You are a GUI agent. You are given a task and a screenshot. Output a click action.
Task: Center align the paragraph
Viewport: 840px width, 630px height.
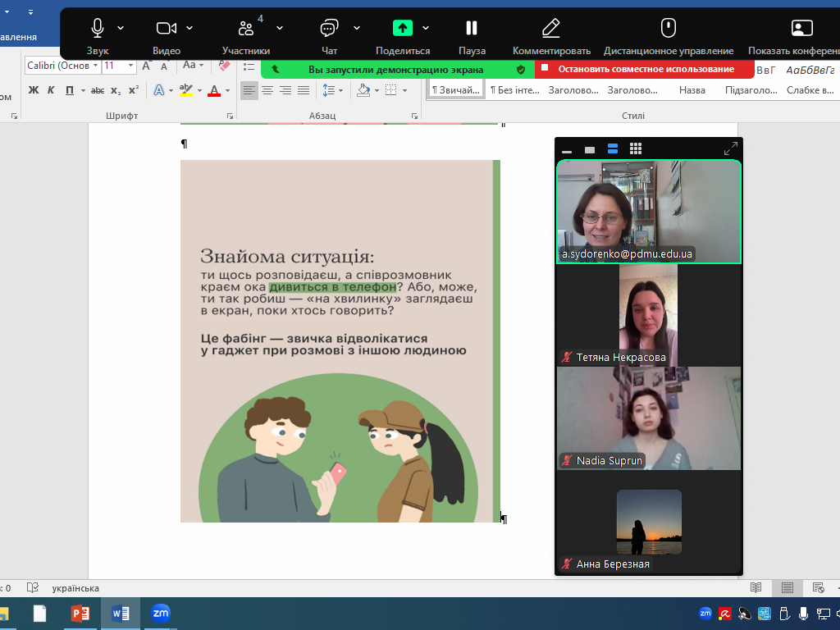(267, 90)
